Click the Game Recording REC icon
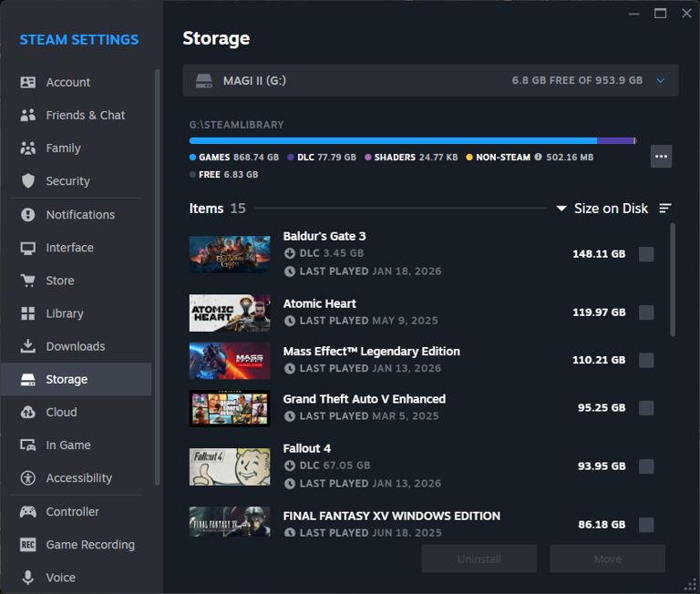 27,545
